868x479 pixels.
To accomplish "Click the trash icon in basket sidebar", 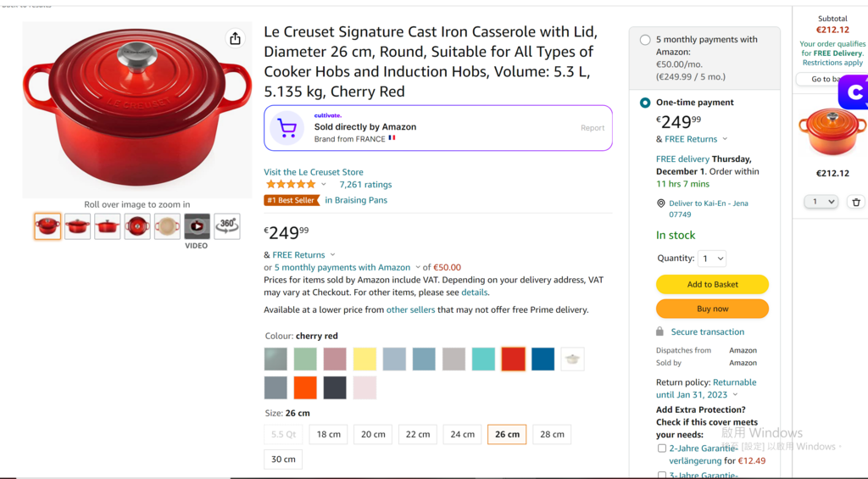I will [856, 202].
